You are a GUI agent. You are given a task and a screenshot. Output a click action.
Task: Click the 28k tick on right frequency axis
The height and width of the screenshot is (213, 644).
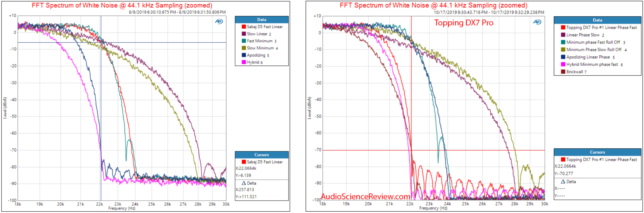click(514, 204)
